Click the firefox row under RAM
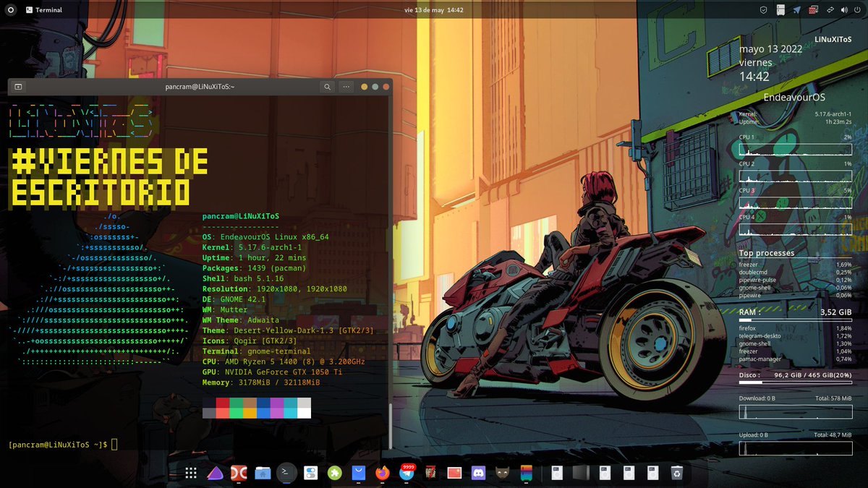 coord(795,329)
